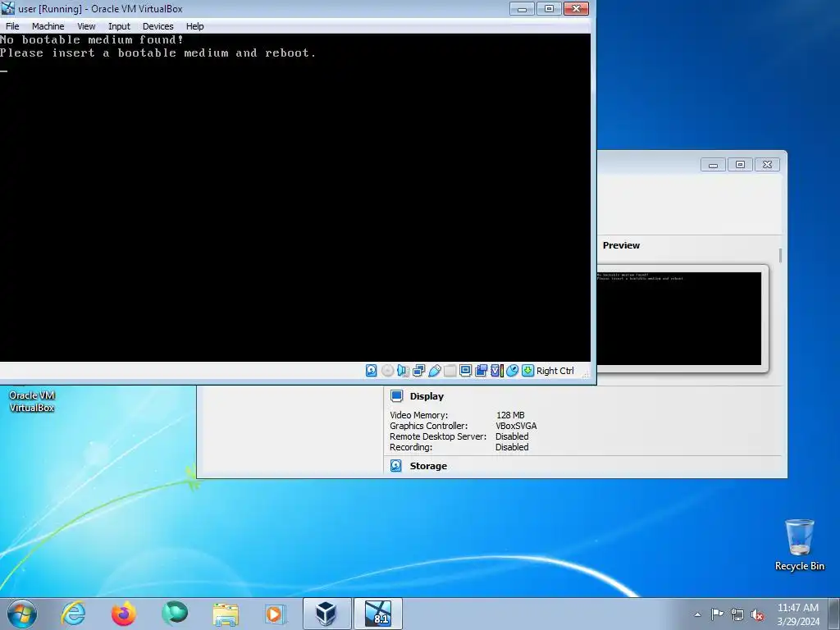Open the Action Center flag icon
This screenshot has height=630, width=840.
[717, 614]
